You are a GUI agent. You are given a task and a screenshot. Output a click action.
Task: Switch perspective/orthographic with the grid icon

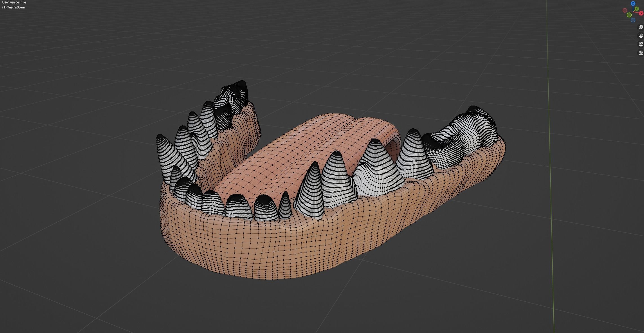[641, 53]
